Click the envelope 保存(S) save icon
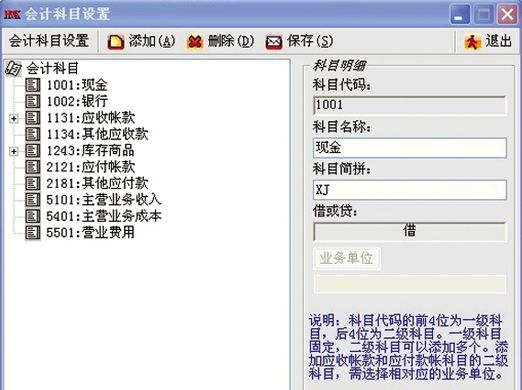The width and height of the screenshot is (522, 390). pos(274,42)
